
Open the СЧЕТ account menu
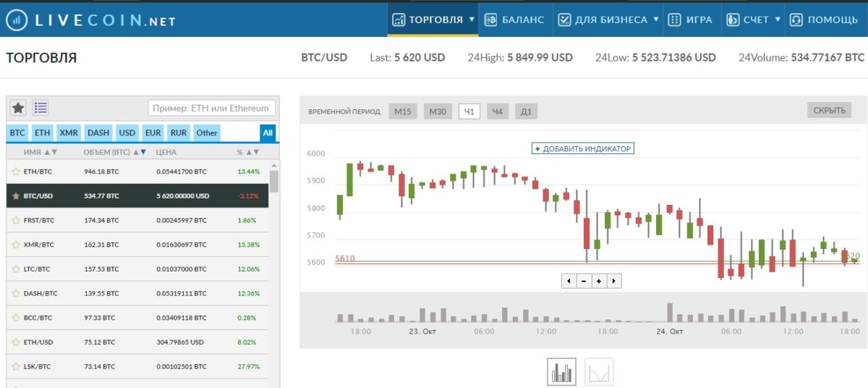753,20
